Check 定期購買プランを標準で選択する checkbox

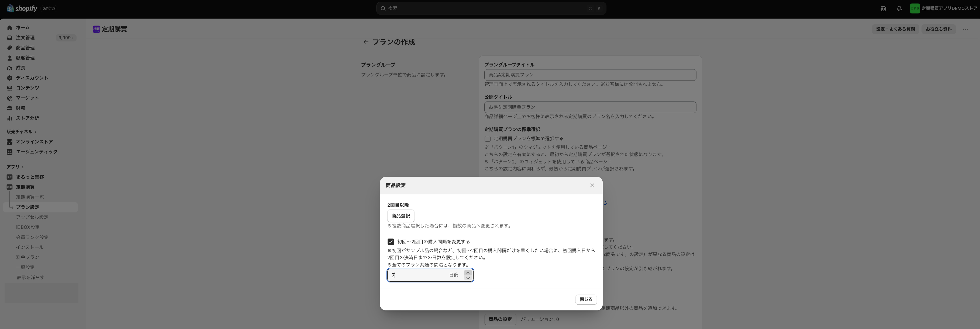[487, 139]
